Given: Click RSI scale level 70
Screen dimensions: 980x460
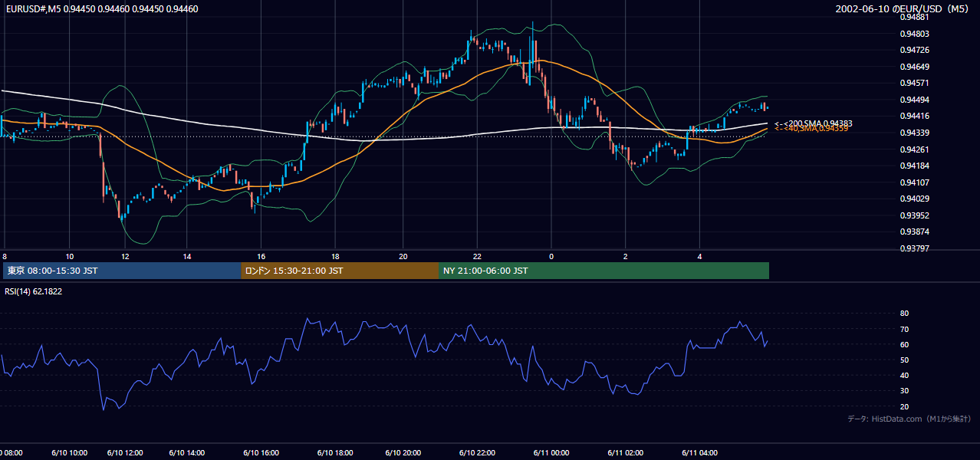Looking at the screenshot, I should pyautogui.click(x=904, y=329).
